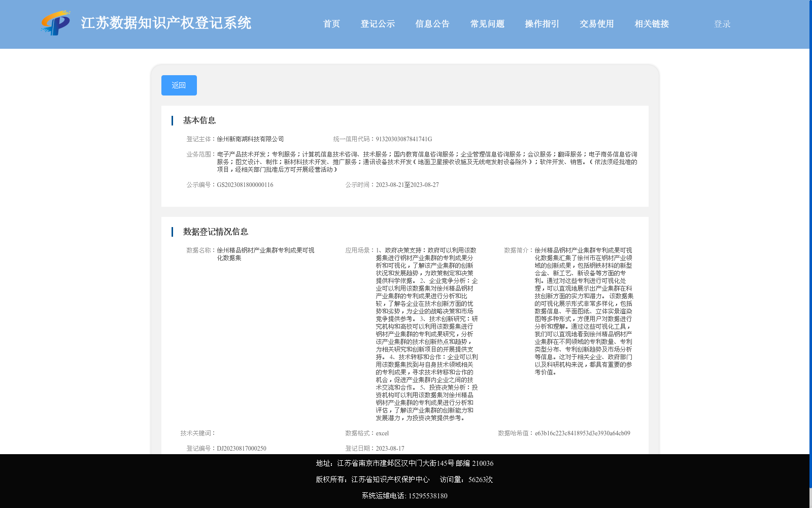Click the site logo icon

pos(55,23)
